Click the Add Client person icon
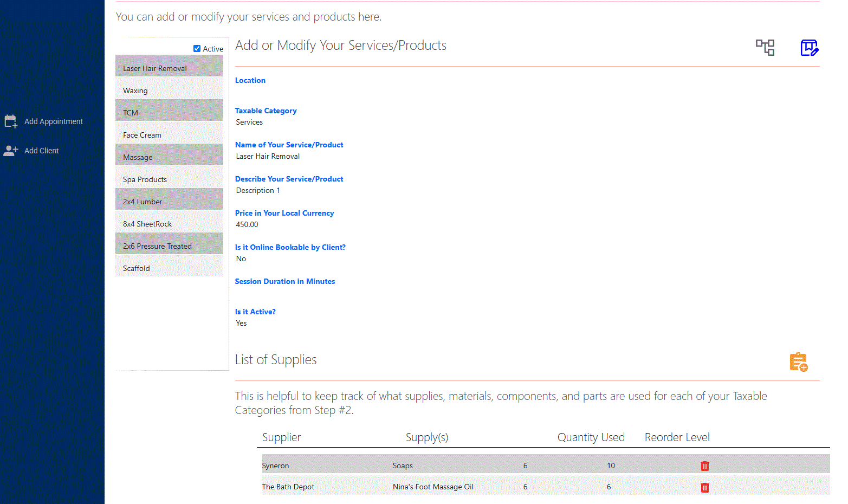The image size is (848, 504). [11, 151]
